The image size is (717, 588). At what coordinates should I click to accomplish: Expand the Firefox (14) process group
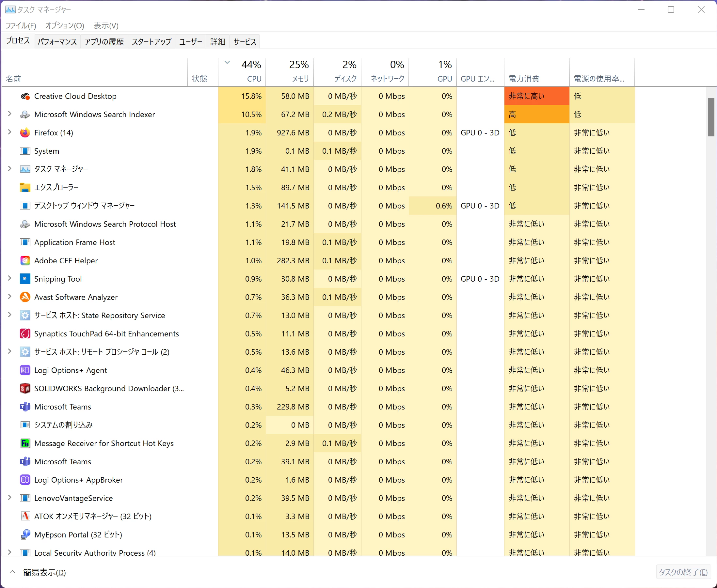(x=10, y=132)
